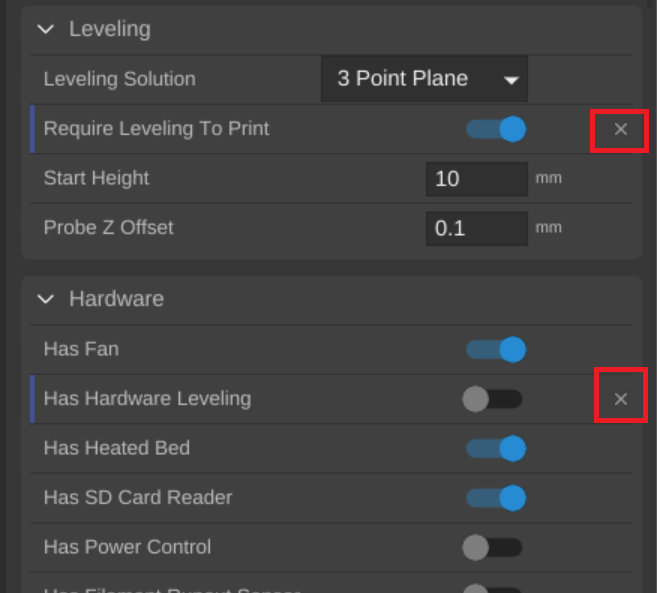The width and height of the screenshot is (657, 593).
Task: Disable the Has Fan switch
Action: 495,349
